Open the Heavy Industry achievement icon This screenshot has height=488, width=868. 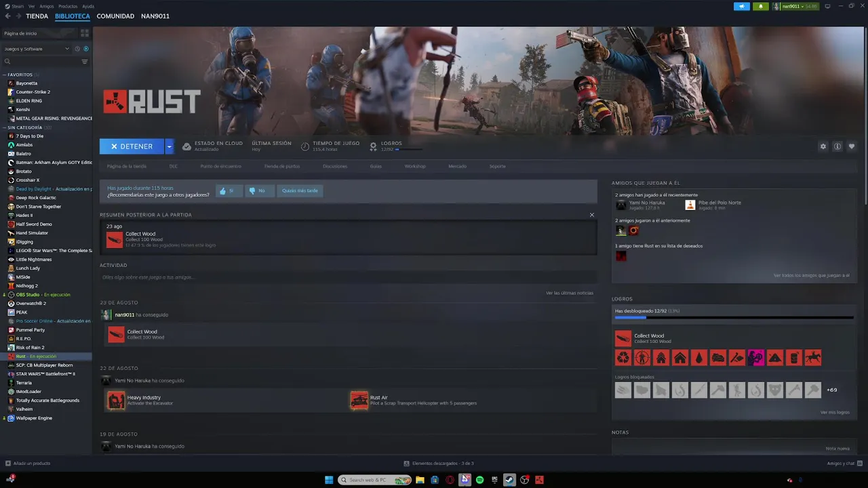pyautogui.click(x=116, y=400)
